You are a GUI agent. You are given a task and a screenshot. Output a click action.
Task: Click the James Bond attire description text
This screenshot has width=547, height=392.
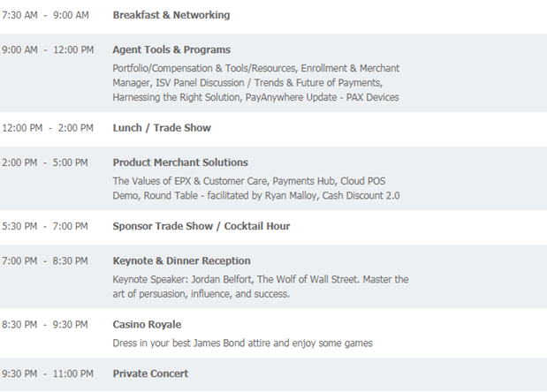pyautogui.click(x=243, y=343)
